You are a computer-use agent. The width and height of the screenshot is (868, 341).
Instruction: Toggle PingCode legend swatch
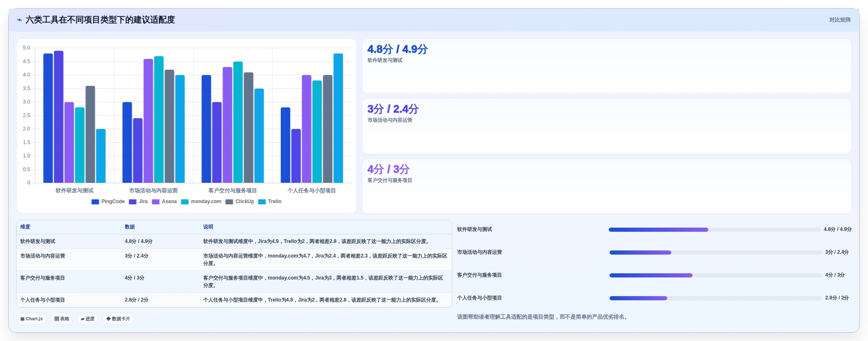coord(95,202)
